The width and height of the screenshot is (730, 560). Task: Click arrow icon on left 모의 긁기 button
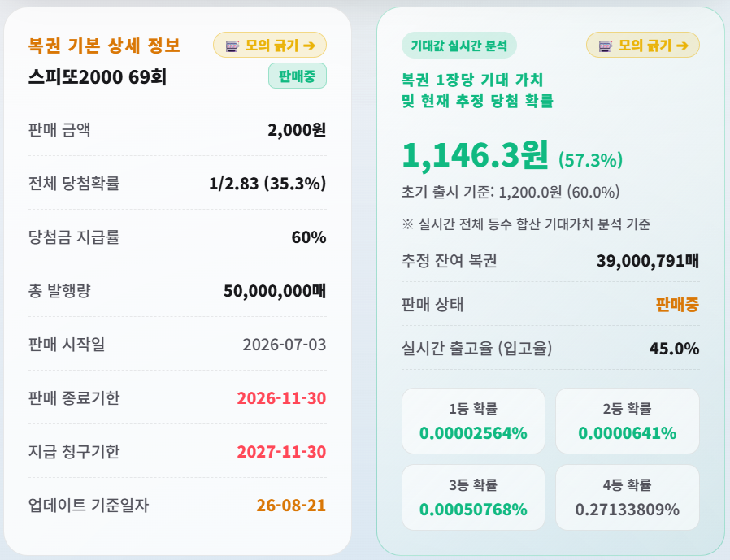tap(309, 46)
